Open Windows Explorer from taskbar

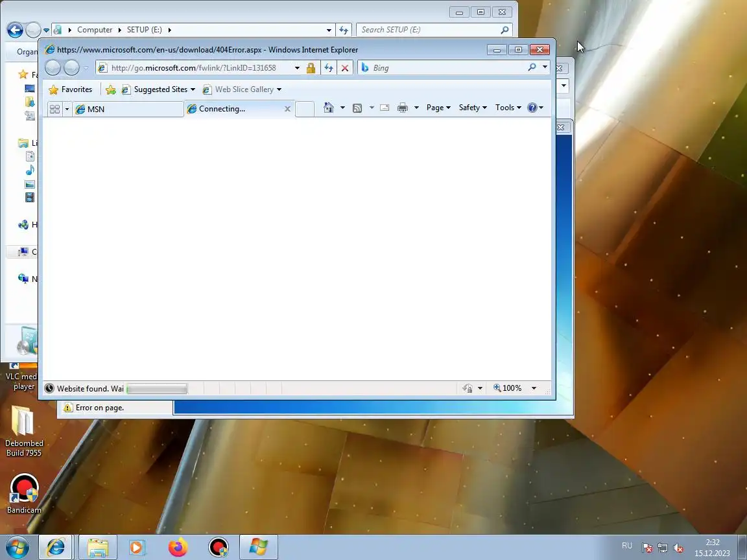pos(98,548)
